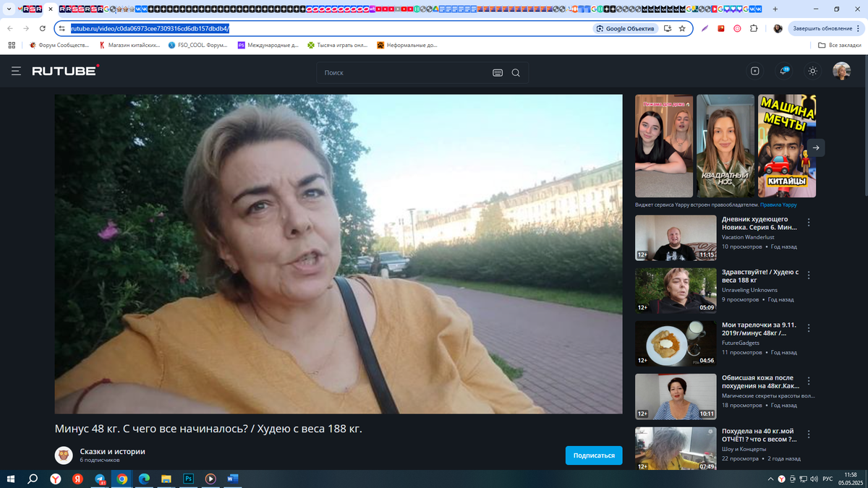
Task: Click the pink target-shaped extension icon
Action: click(x=737, y=28)
